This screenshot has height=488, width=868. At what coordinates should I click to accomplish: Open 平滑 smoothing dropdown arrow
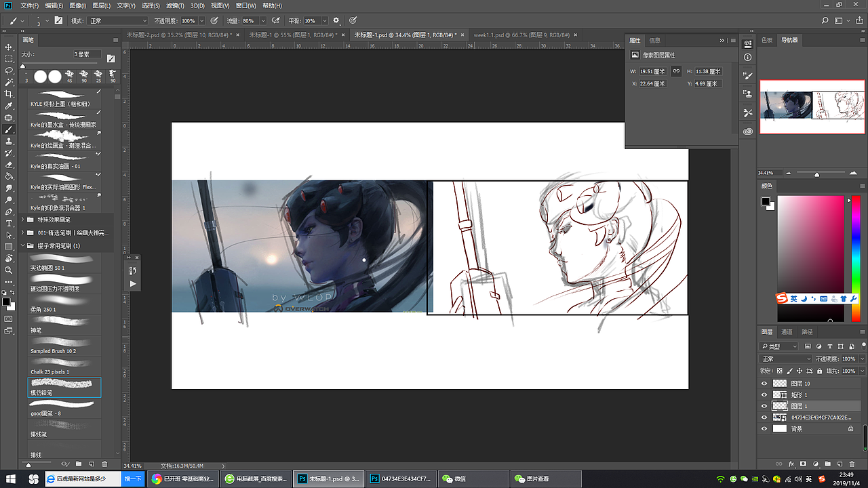[x=325, y=21]
